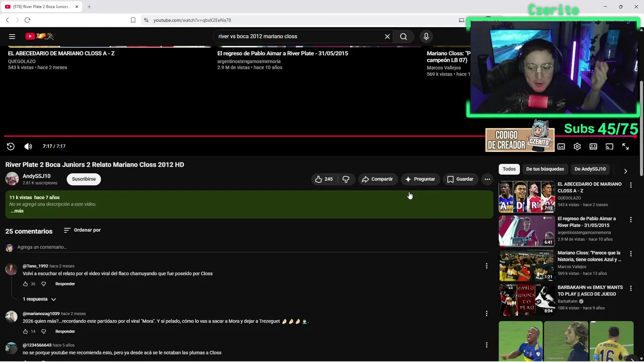Screen dimensions: 644x362
Task: Visit the AndySSJ10 channel name link
Action: point(36,176)
